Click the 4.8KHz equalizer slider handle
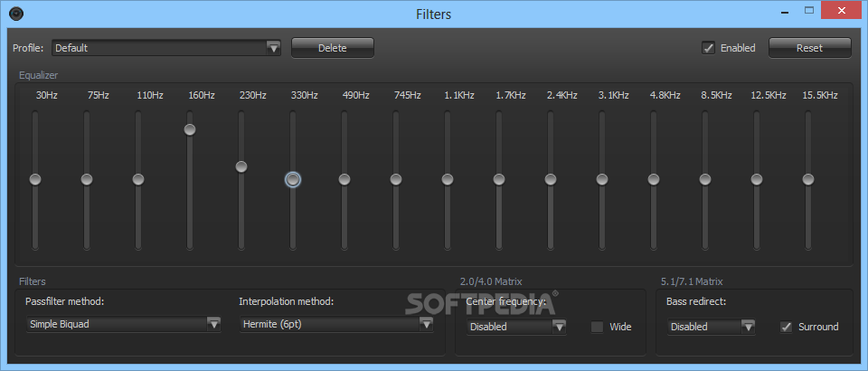This screenshot has width=868, height=371. click(x=654, y=179)
